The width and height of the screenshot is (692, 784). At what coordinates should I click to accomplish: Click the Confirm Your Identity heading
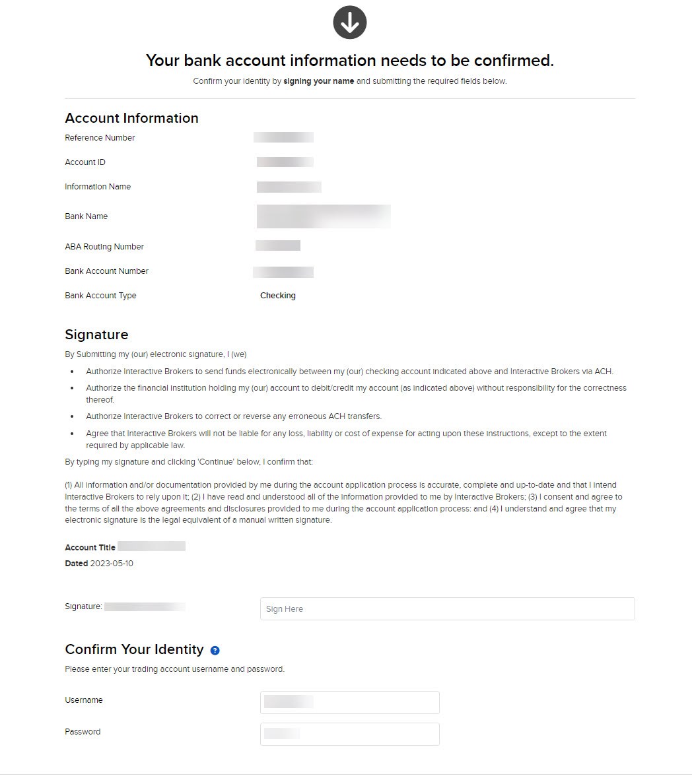point(134,649)
